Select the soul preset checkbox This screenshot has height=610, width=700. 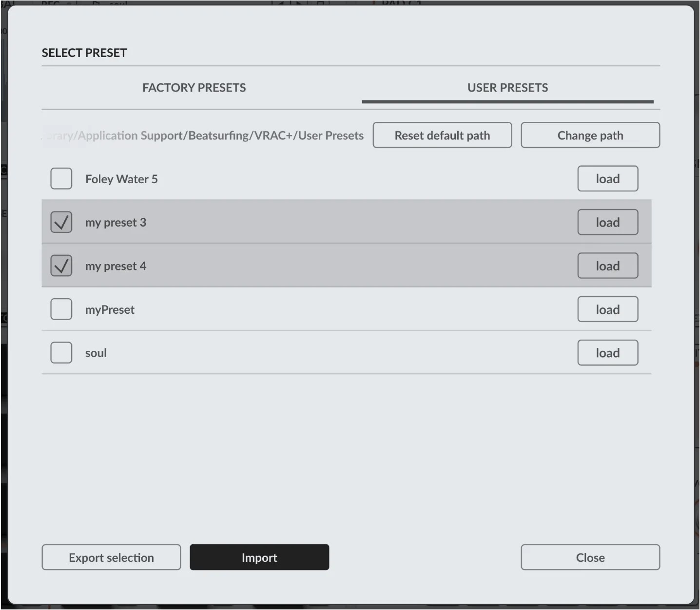[61, 353]
